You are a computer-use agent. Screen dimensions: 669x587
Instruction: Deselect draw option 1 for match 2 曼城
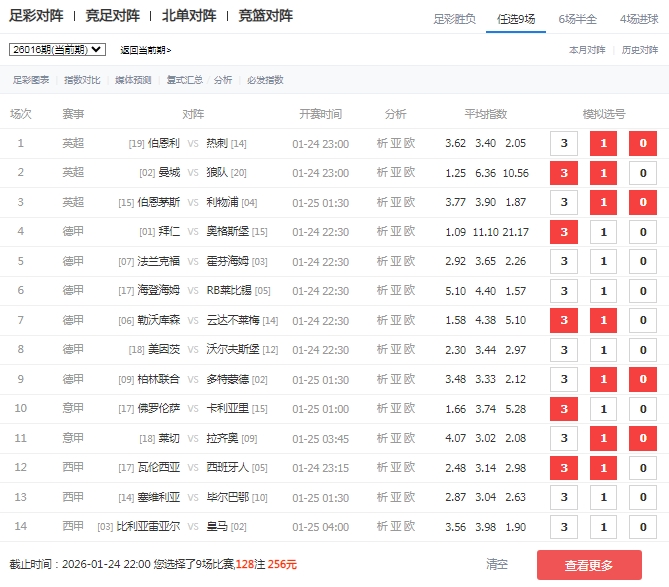tap(603, 173)
